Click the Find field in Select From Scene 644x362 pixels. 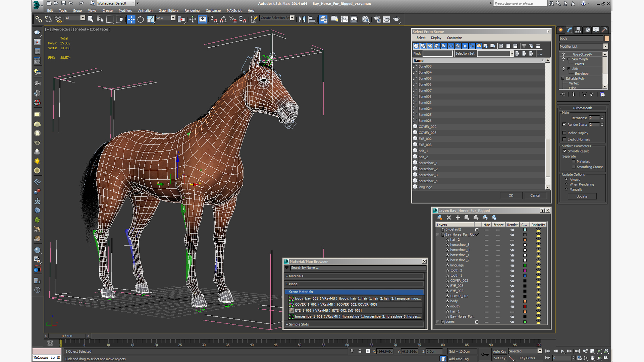pyautogui.click(x=437, y=54)
